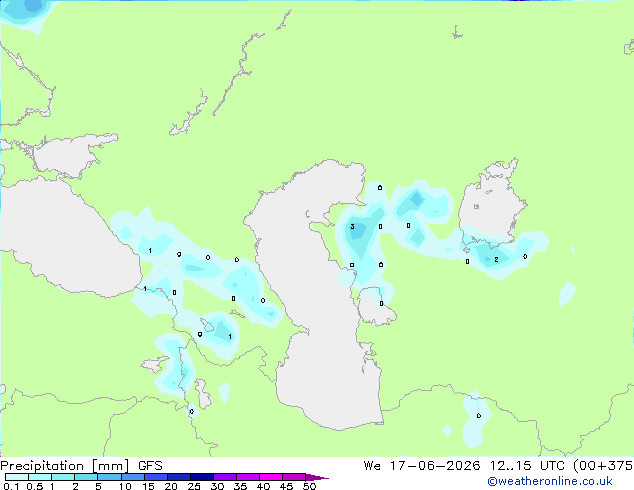Select the legend swatch between 10 and 15
Image resolution: width=634 pixels, height=490 pixels.
coord(132,477)
